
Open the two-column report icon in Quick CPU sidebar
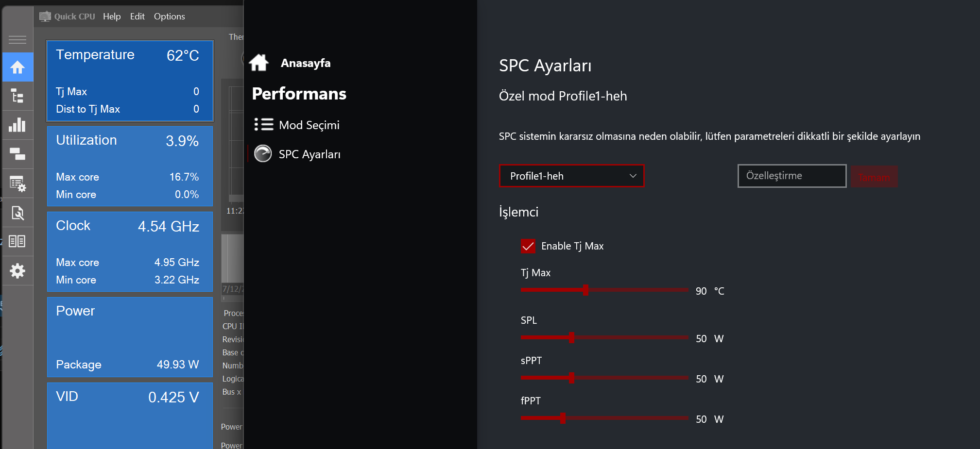pyautogui.click(x=17, y=241)
